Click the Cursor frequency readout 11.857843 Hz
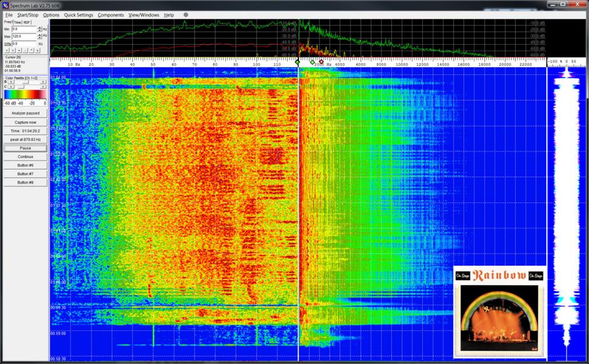 (15, 62)
